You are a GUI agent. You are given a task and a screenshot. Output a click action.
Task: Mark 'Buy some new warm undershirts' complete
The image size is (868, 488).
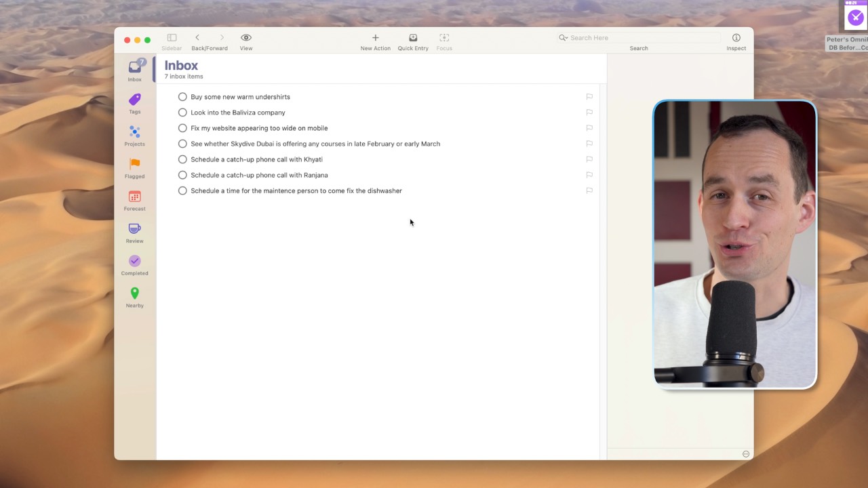(182, 97)
